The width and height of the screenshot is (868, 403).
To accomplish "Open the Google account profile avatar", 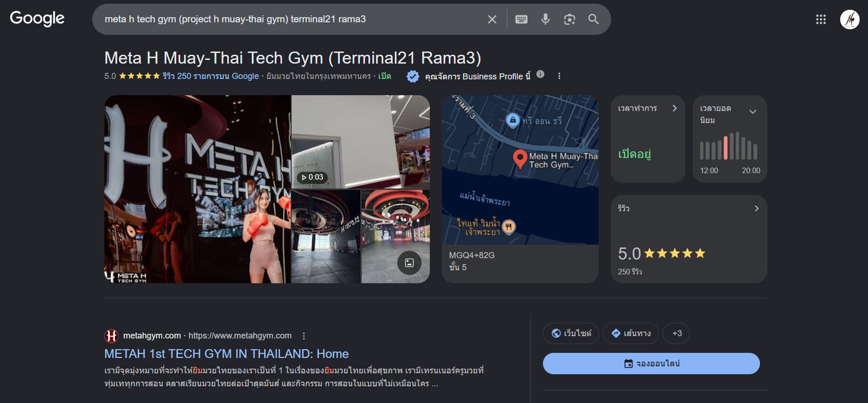I will tap(850, 20).
